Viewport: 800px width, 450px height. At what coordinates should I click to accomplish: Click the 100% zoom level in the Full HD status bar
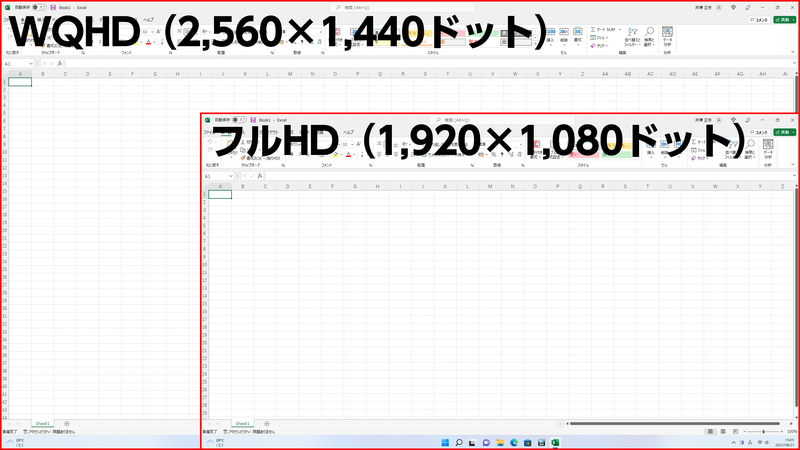point(791,432)
